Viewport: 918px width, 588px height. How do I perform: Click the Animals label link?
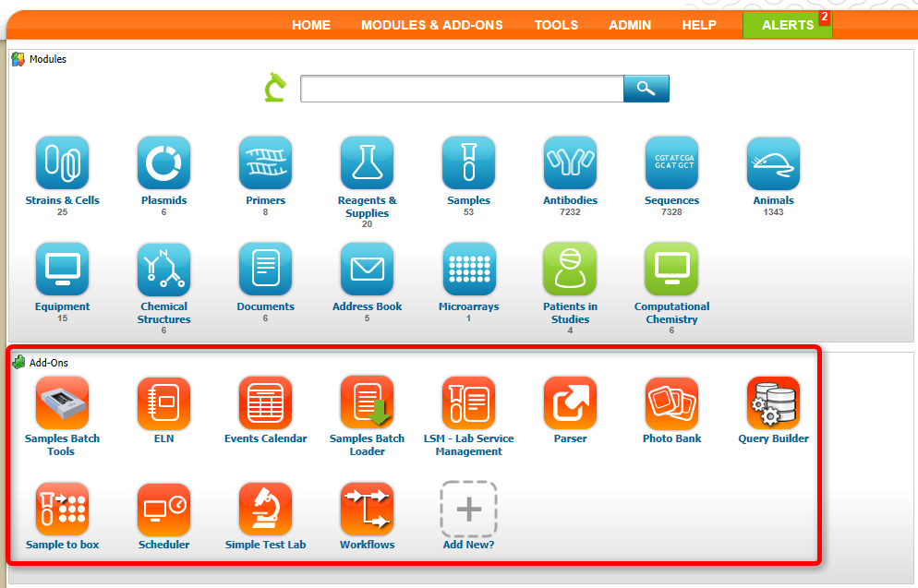point(773,200)
